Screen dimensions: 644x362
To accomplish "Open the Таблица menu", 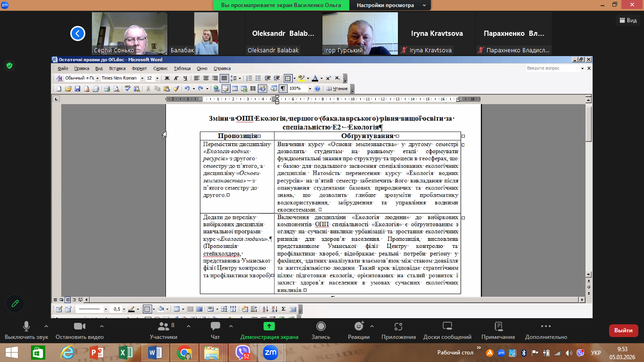I will tap(182, 68).
